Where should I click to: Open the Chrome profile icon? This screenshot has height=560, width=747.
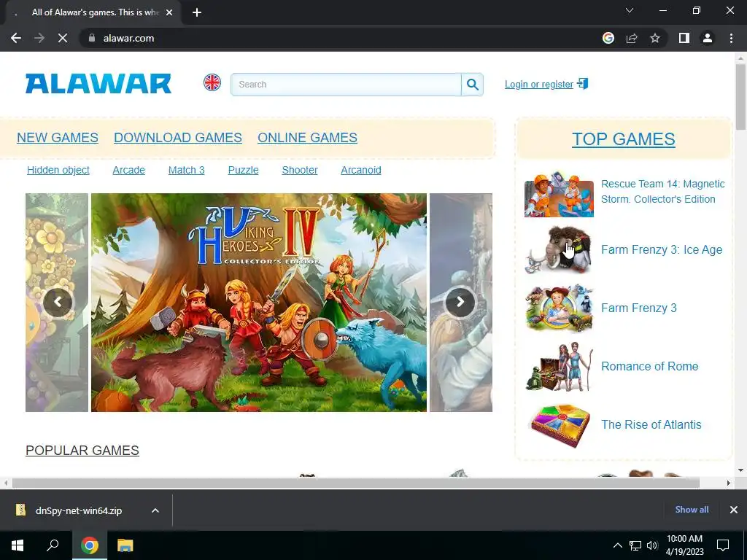pos(708,38)
